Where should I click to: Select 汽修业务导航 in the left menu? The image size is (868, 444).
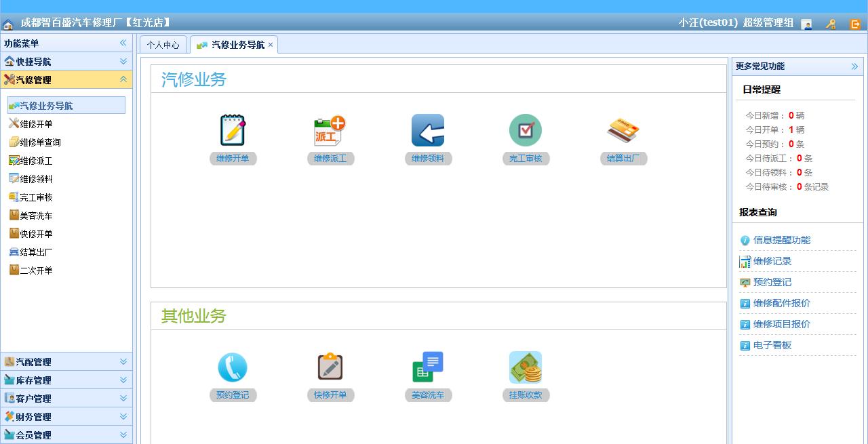(x=66, y=105)
